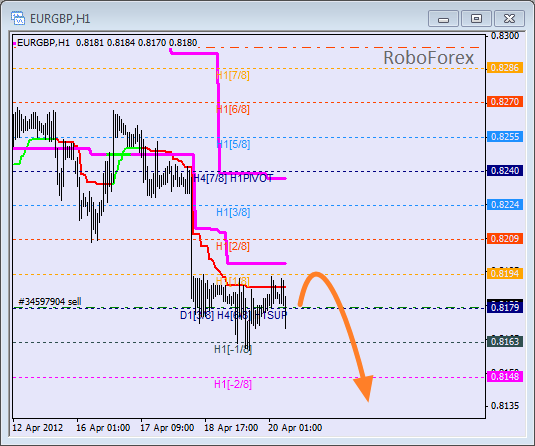Viewport: 535px width, 446px height.
Task: Click the 0.8255 blue price label
Action: click(x=505, y=137)
